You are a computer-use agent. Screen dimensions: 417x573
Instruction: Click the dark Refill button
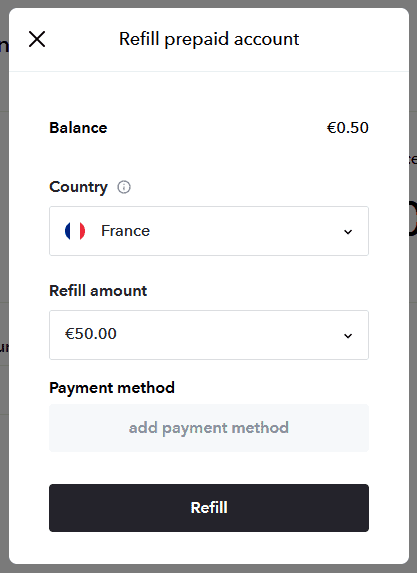[209, 508]
